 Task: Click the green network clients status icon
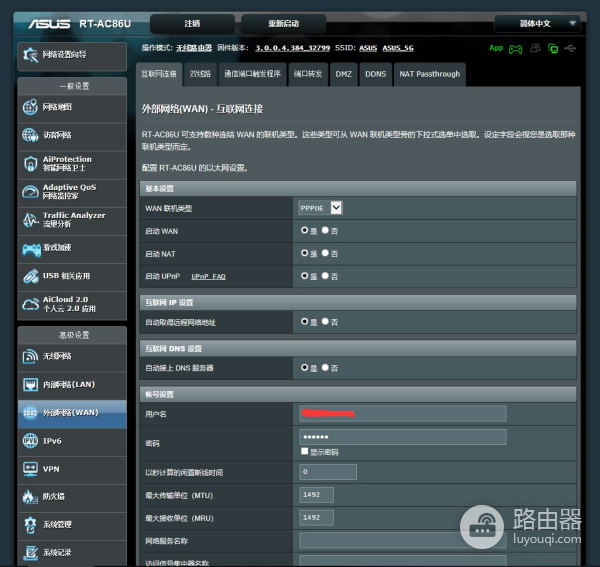pyautogui.click(x=553, y=49)
